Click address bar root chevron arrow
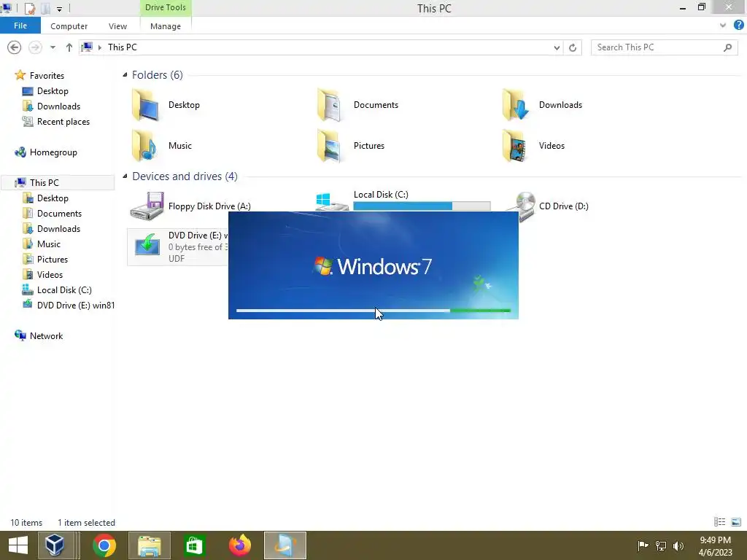 (x=99, y=47)
